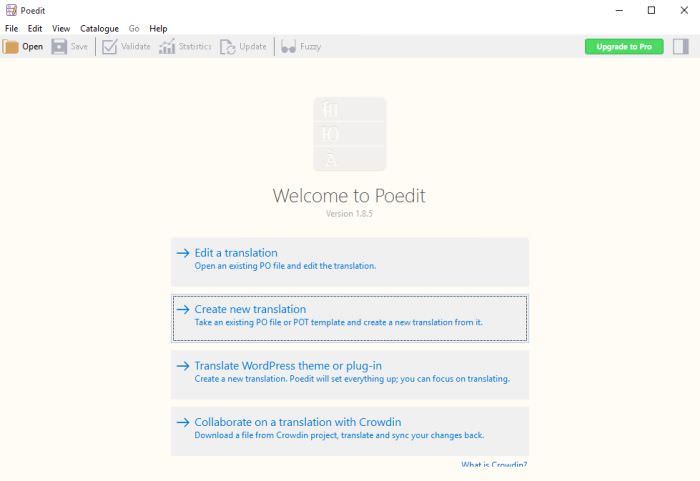Click the Poedit app icon in title bar
The image size is (700, 481).
point(11,10)
